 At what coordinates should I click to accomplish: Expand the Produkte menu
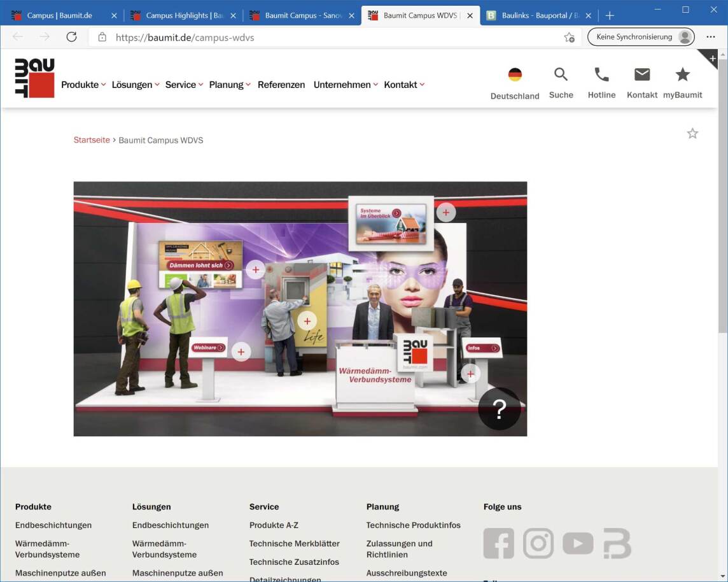pyautogui.click(x=83, y=85)
